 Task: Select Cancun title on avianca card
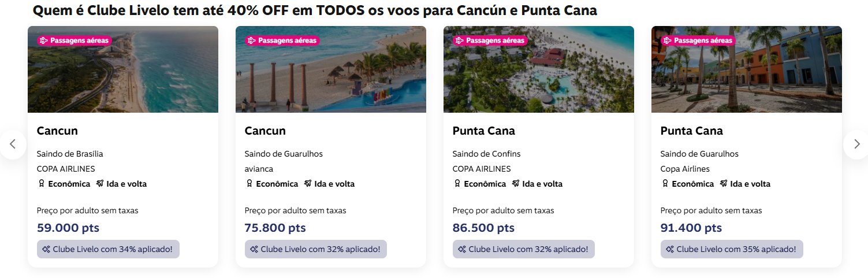tap(265, 131)
